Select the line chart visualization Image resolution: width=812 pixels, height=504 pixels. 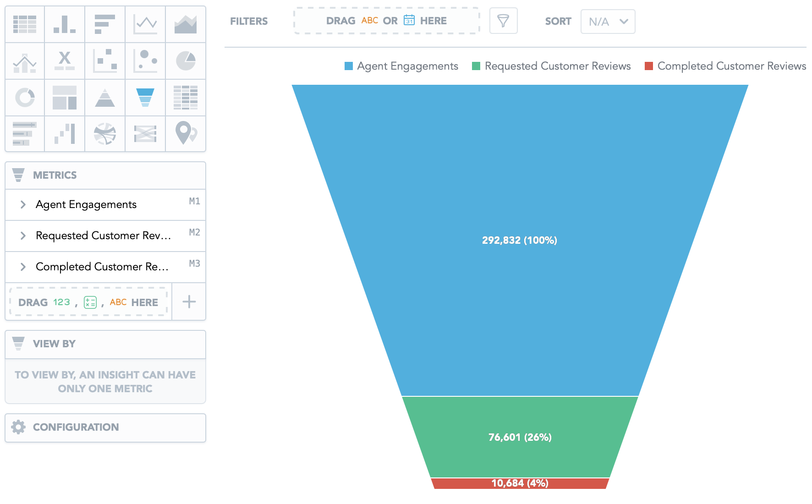pyautogui.click(x=145, y=24)
